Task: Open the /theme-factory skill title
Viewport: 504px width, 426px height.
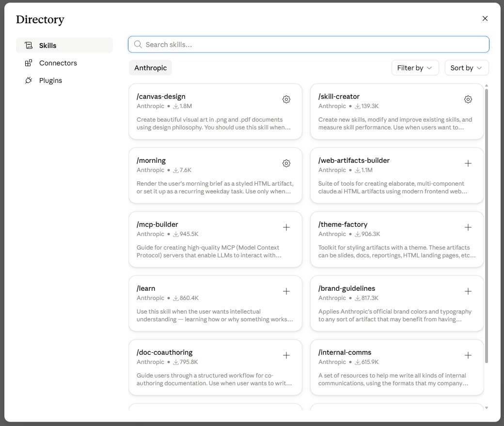Action: click(x=343, y=224)
